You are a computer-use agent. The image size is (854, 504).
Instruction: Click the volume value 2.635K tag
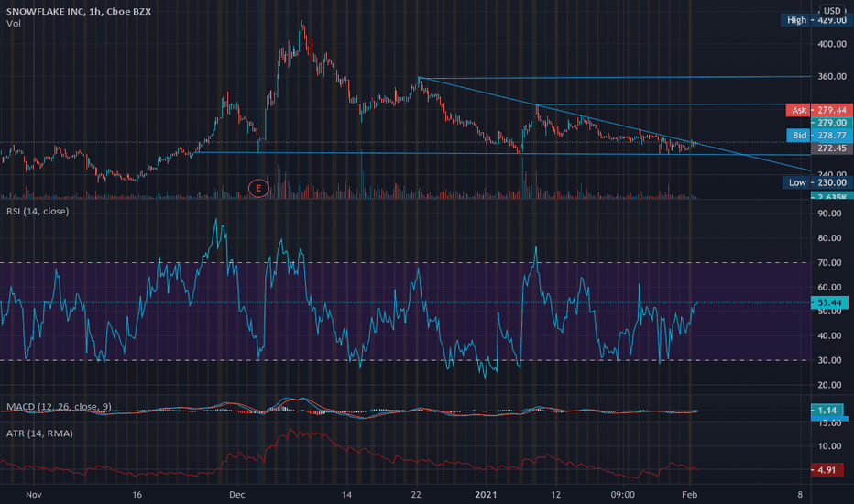(x=832, y=196)
